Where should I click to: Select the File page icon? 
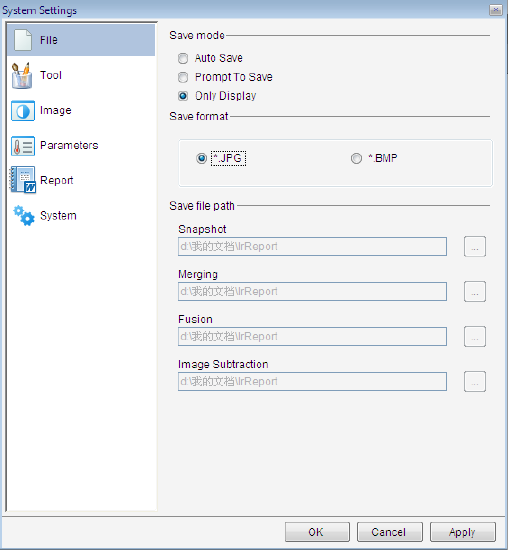(x=23, y=40)
